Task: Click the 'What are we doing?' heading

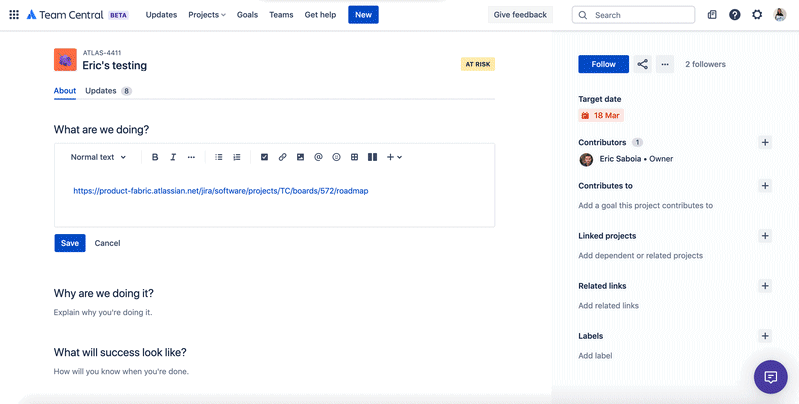Action: 101,129
